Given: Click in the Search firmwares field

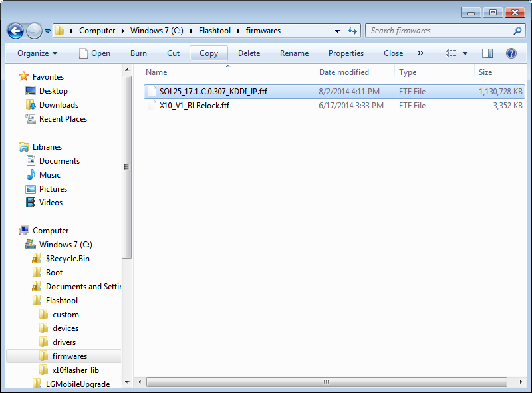Looking at the screenshot, I should 439,31.
